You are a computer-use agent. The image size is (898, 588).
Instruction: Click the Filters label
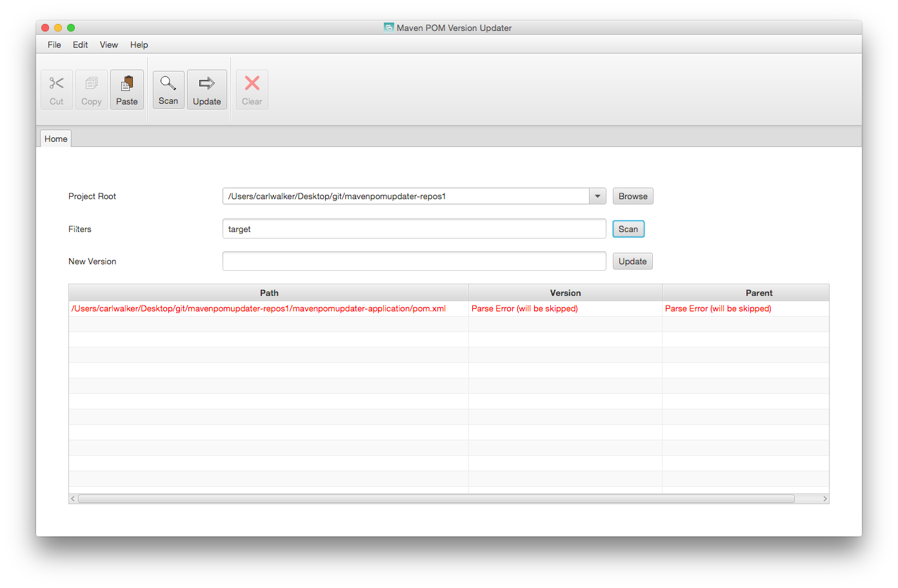click(x=80, y=229)
